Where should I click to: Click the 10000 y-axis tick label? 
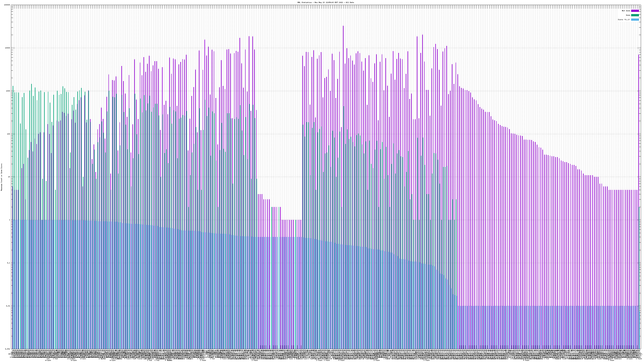pyautogui.click(x=7, y=48)
